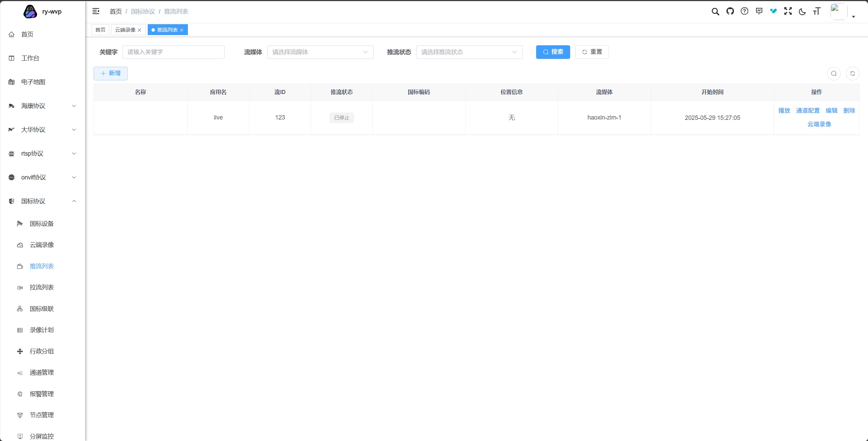Open 拉流列表 in the sidebar
Screen dimensions: 868x441
click(x=42, y=287)
